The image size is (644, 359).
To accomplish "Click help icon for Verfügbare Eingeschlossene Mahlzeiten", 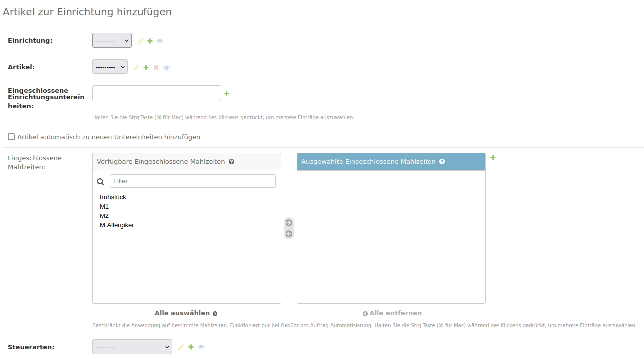I will 232,162.
